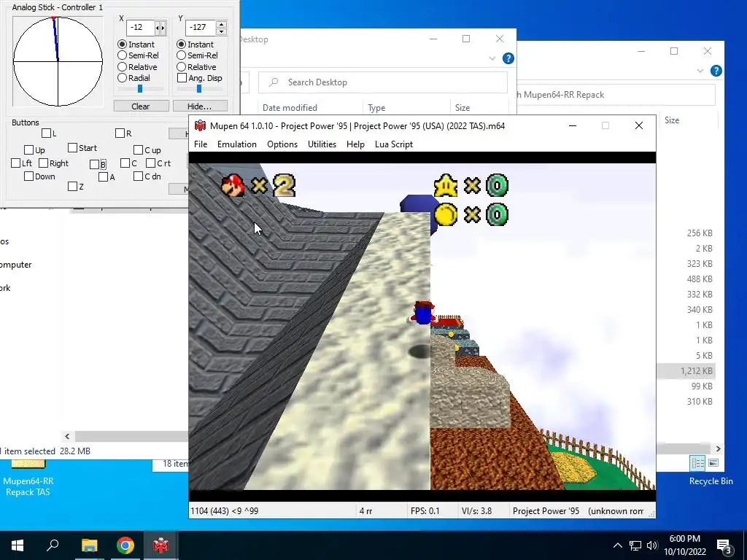Viewport: 747px width, 560px height.
Task: Click the X value input field
Action: tap(141, 28)
